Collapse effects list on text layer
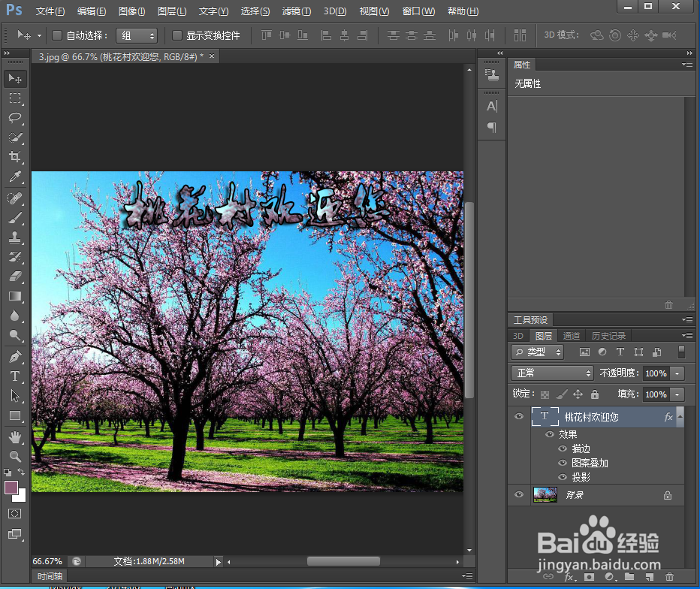Viewport: 700px width, 589px height. tap(680, 415)
